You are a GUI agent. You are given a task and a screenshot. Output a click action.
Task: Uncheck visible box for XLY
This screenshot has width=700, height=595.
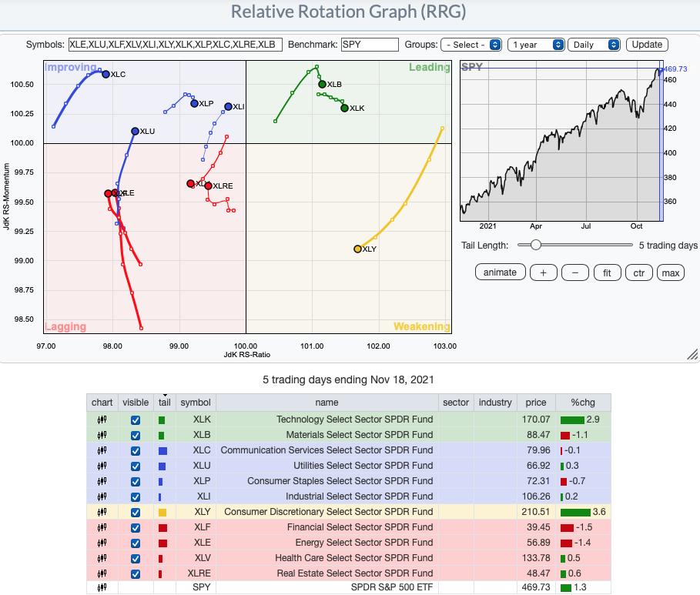pos(136,513)
